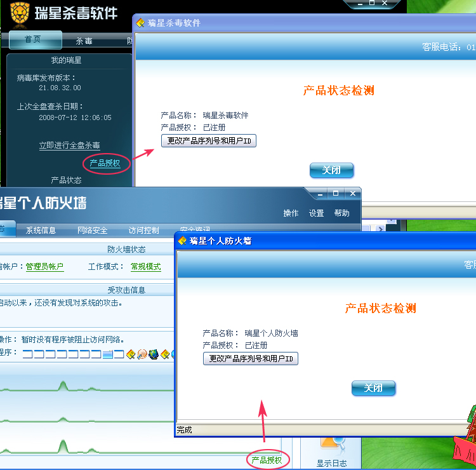This screenshot has width=476, height=470.
Task: Open the 帮助 menu in firewall
Action: (x=342, y=213)
